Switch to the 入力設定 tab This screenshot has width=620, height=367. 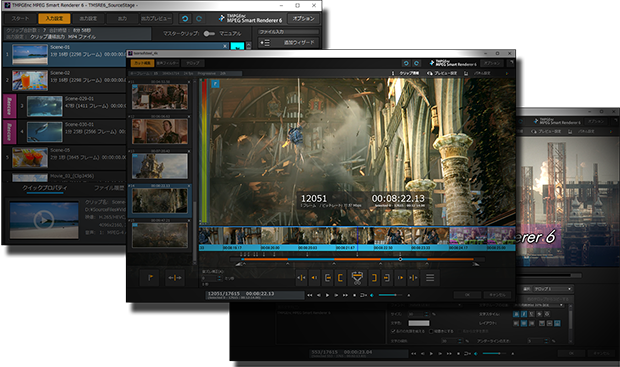click(54, 19)
